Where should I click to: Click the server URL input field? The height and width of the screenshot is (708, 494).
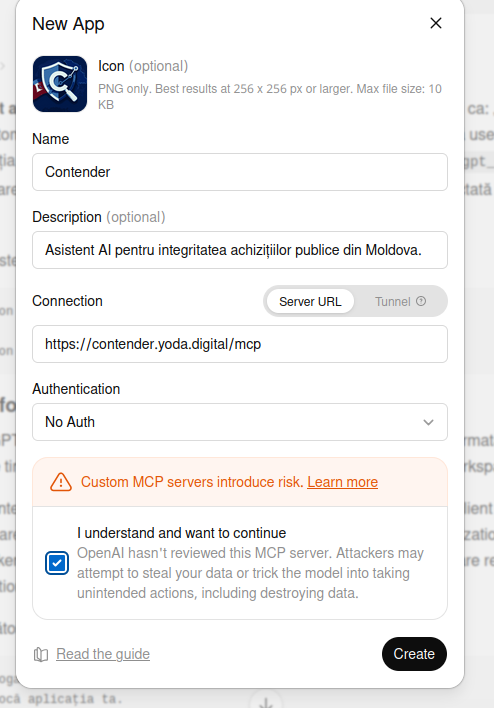pos(240,344)
